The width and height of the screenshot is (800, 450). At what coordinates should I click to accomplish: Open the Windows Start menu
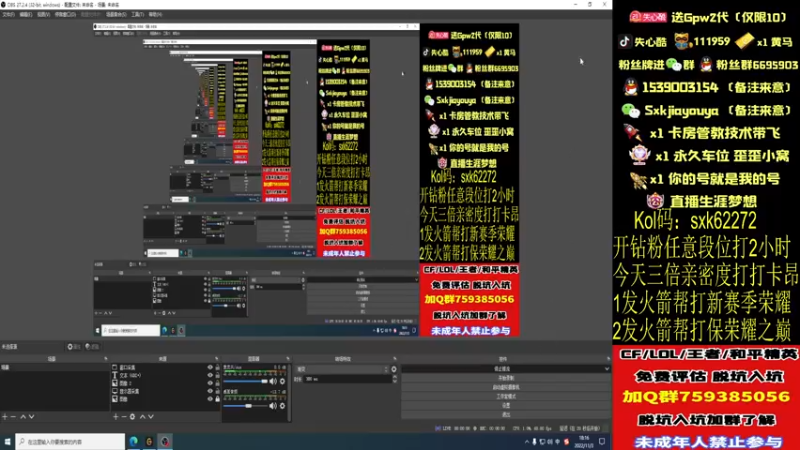coord(7,442)
